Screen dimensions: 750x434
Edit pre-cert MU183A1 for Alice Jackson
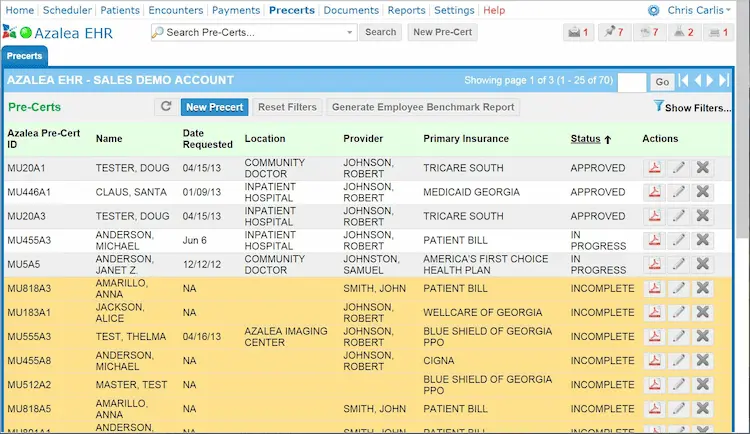tap(678, 312)
